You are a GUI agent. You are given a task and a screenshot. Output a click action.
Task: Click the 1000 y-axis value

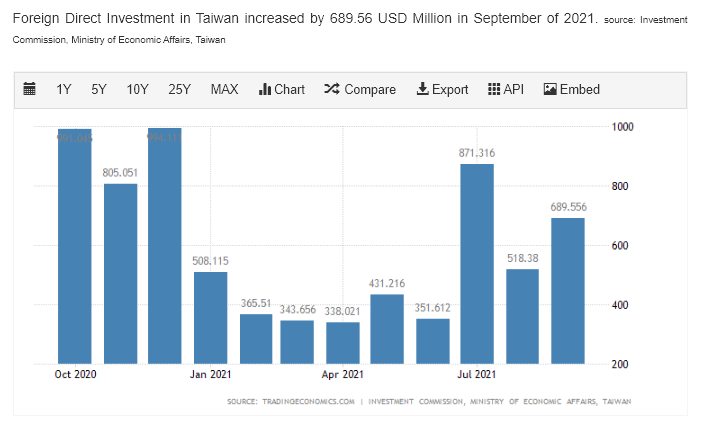(x=622, y=126)
